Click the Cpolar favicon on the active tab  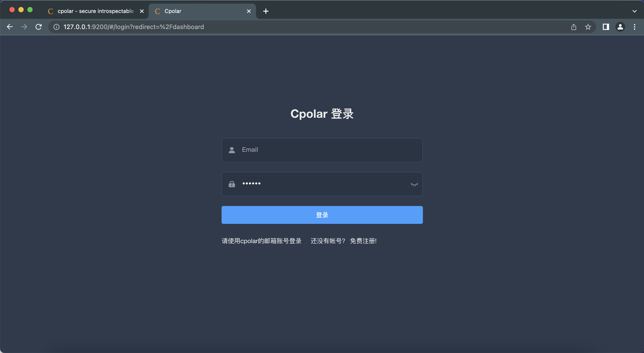pos(157,11)
